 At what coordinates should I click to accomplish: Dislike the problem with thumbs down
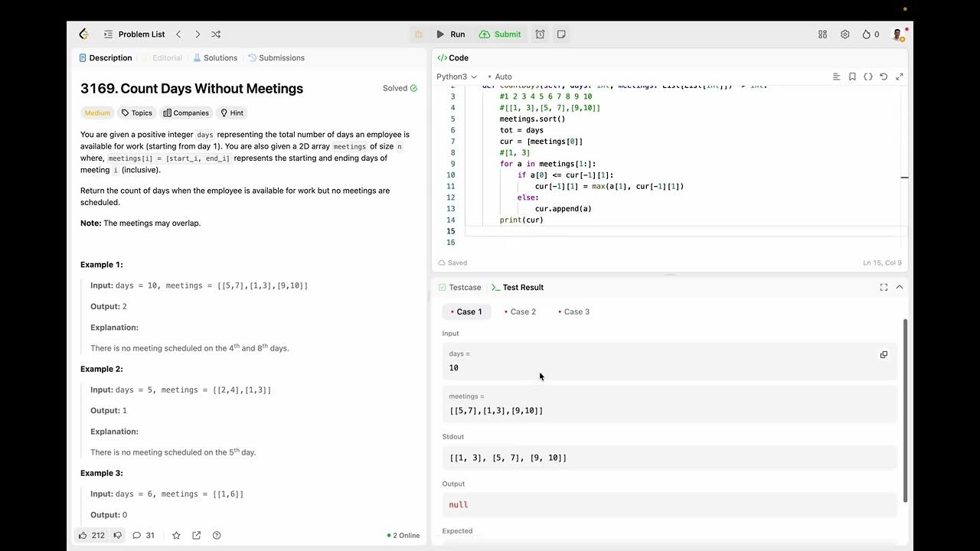pyautogui.click(x=117, y=536)
